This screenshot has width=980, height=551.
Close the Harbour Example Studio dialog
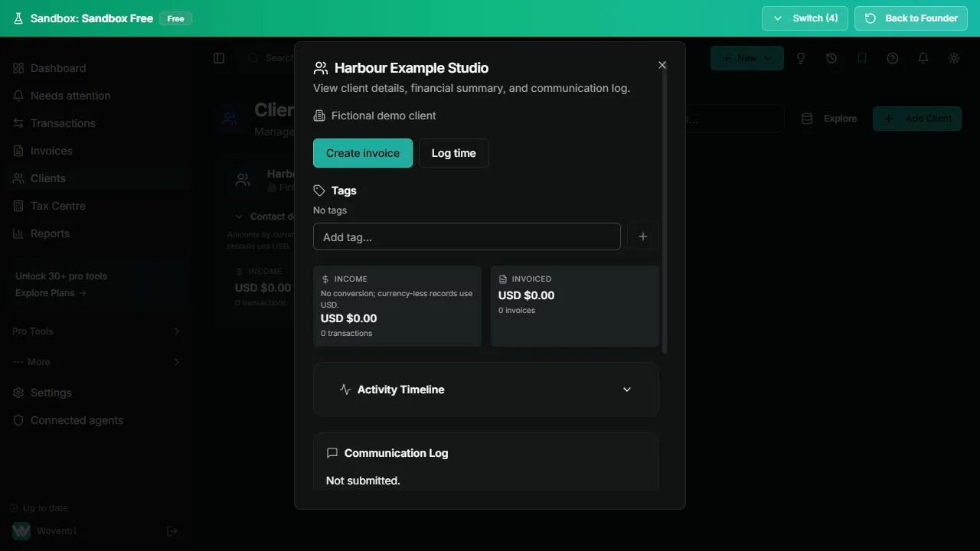tap(662, 65)
